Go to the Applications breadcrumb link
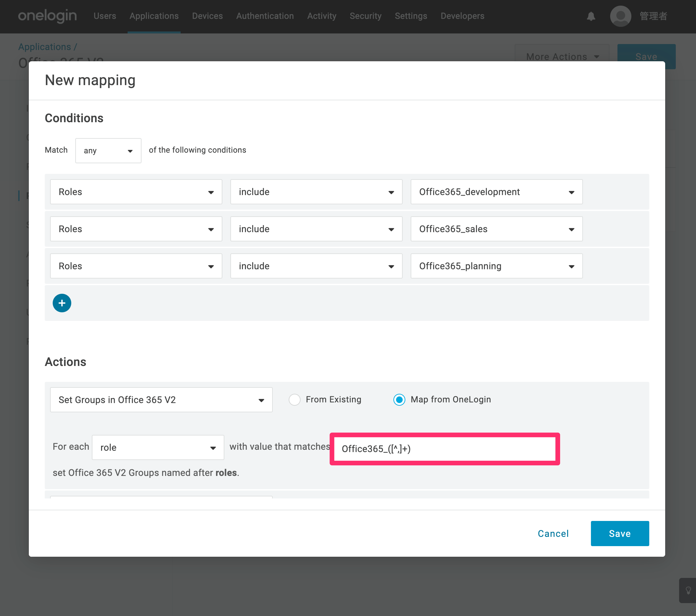696x616 pixels. [45, 47]
